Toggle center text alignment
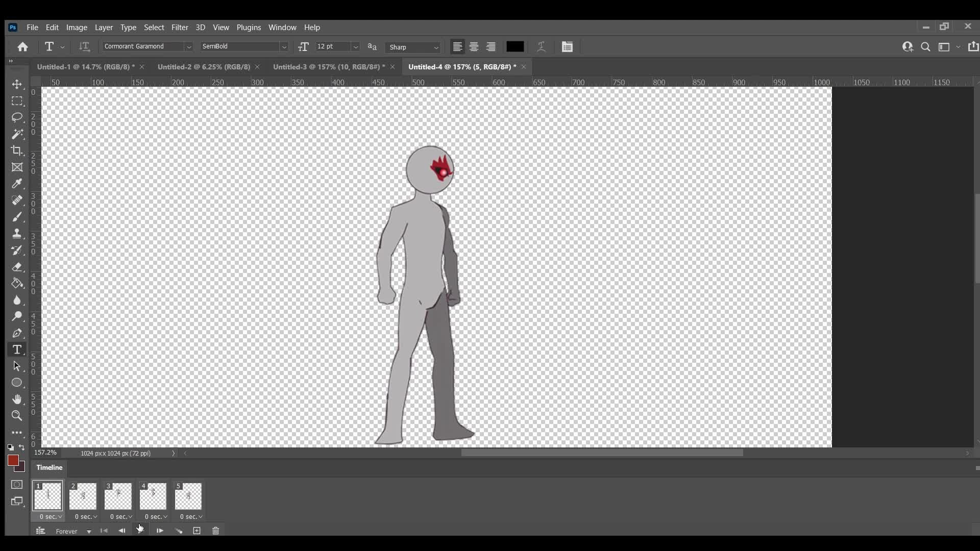980x551 pixels. 474,46
